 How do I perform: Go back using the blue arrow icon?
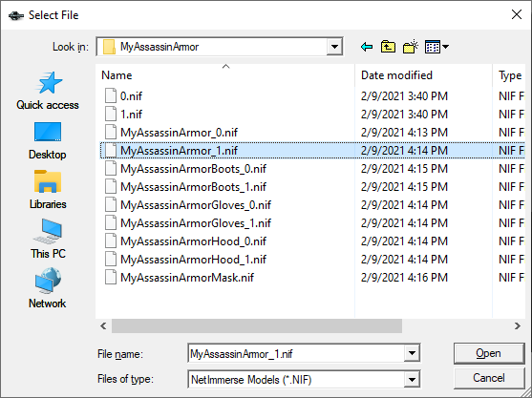[x=367, y=47]
